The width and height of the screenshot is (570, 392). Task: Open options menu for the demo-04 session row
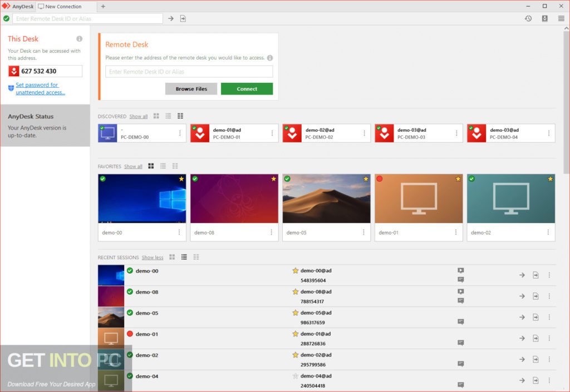point(549,380)
